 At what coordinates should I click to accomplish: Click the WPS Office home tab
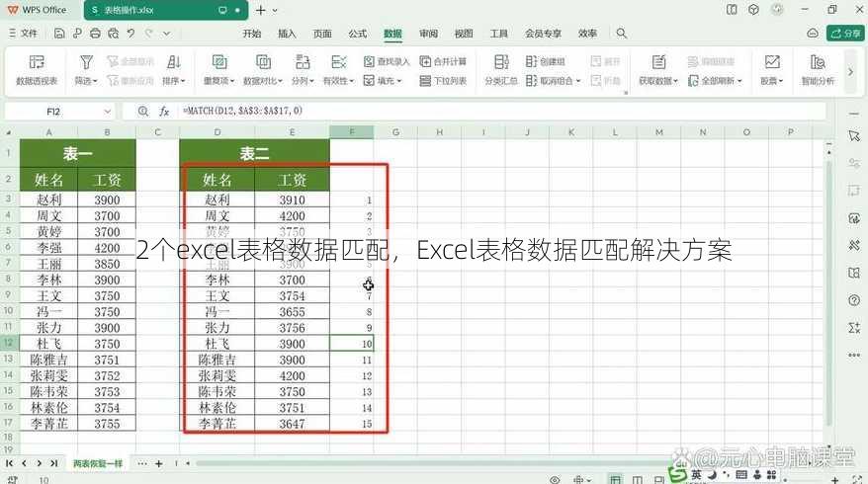(38, 10)
